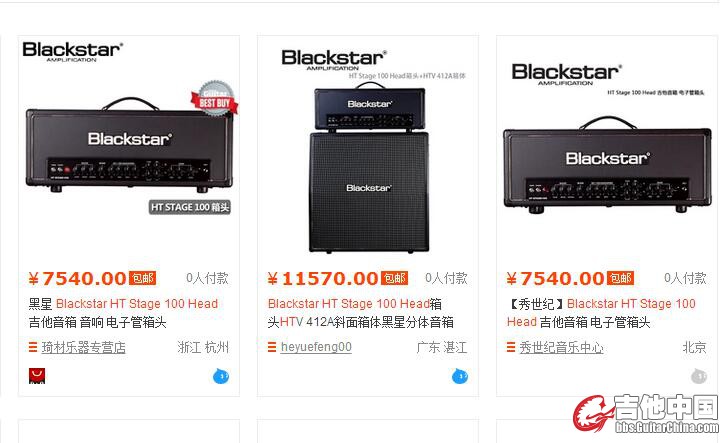Click the shop icon beside heyuefeng00
The image size is (726, 443).
(272, 347)
